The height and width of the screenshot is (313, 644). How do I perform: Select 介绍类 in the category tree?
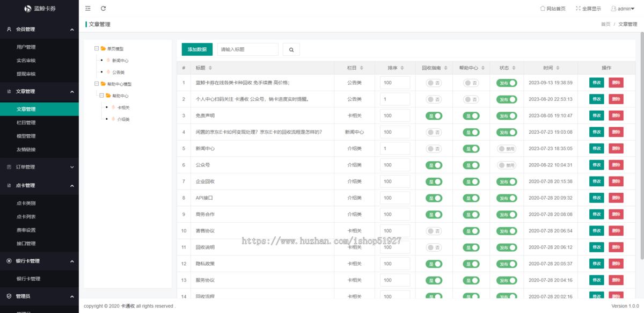tap(123, 119)
